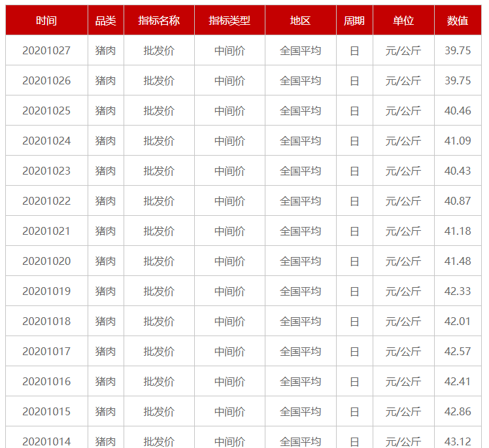This screenshot has height=448, width=489.
Task: Select the date cell 20201017
Action: point(46,352)
